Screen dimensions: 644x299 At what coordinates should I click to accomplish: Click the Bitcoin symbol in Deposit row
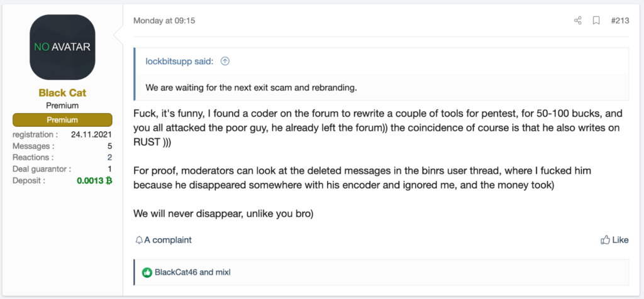coord(108,180)
